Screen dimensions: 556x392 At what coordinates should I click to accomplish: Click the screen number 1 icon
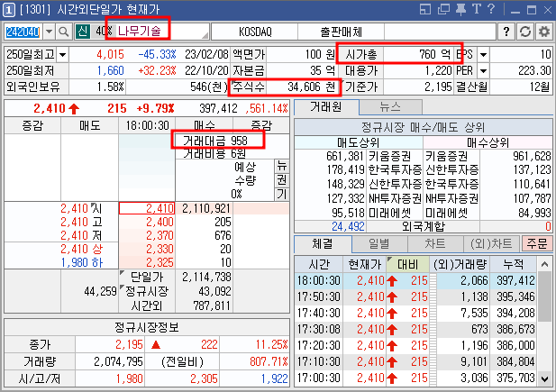8,10
